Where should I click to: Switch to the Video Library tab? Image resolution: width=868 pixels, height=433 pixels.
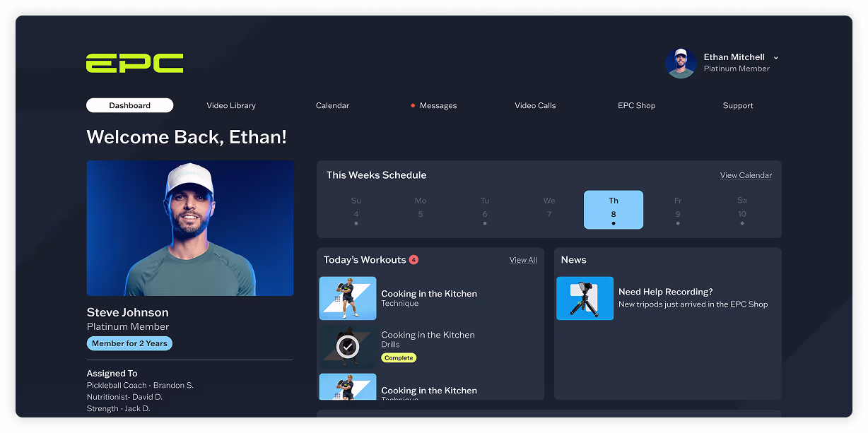coord(231,105)
